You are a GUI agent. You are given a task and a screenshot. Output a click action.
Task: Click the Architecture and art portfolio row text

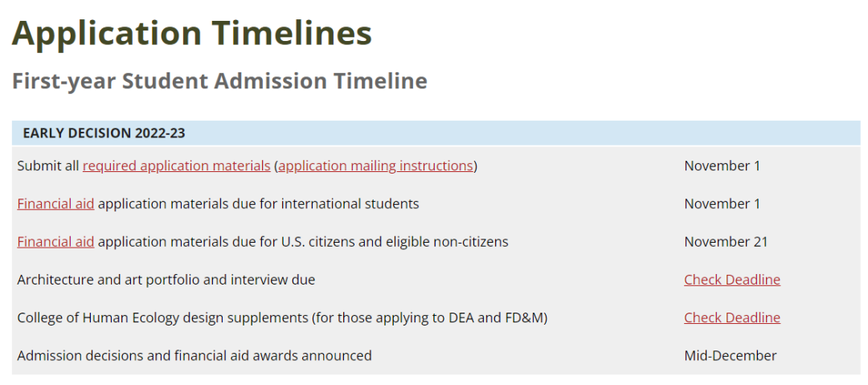point(166,280)
